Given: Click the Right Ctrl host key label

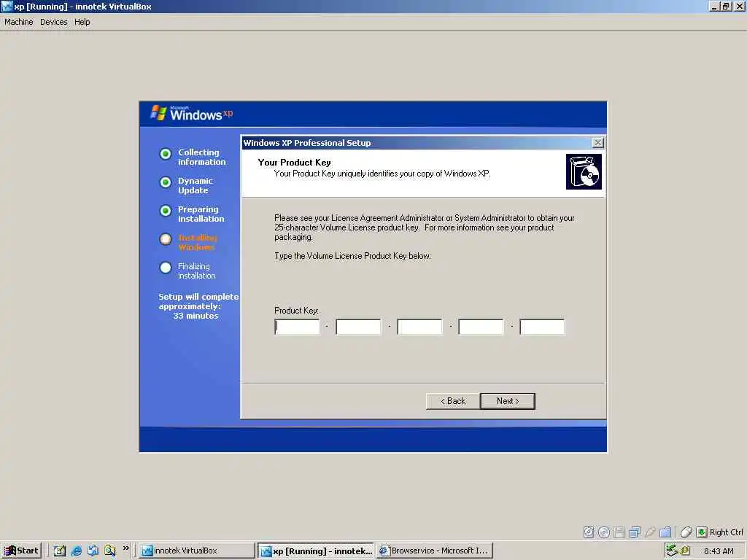Looking at the screenshot, I should 726,532.
